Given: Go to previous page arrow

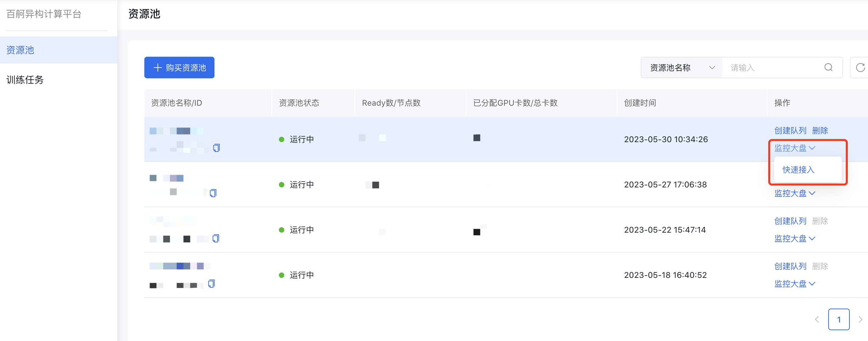Looking at the screenshot, I should coord(817,319).
